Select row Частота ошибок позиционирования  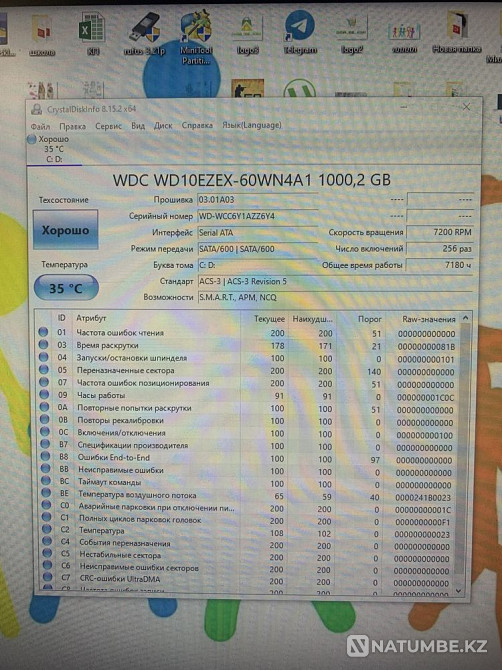248,383
